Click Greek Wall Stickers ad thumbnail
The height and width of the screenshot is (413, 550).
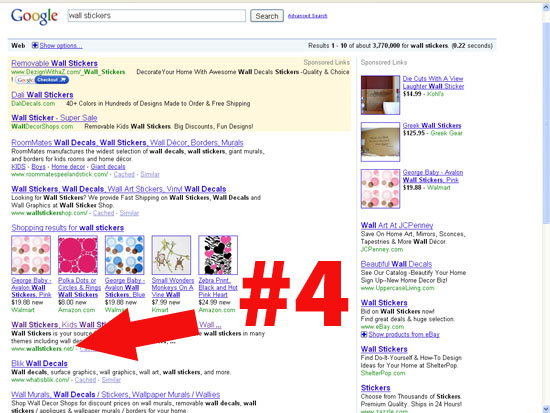tap(380, 142)
